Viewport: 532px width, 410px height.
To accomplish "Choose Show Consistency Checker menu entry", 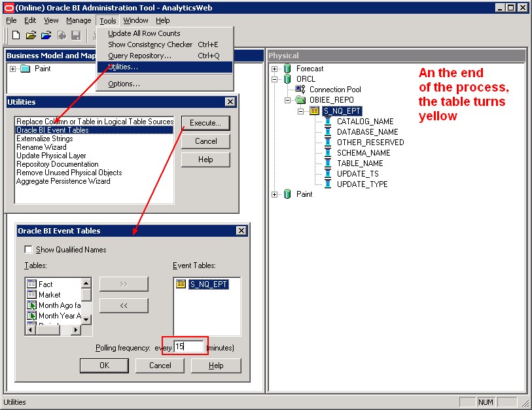I will (x=165, y=44).
